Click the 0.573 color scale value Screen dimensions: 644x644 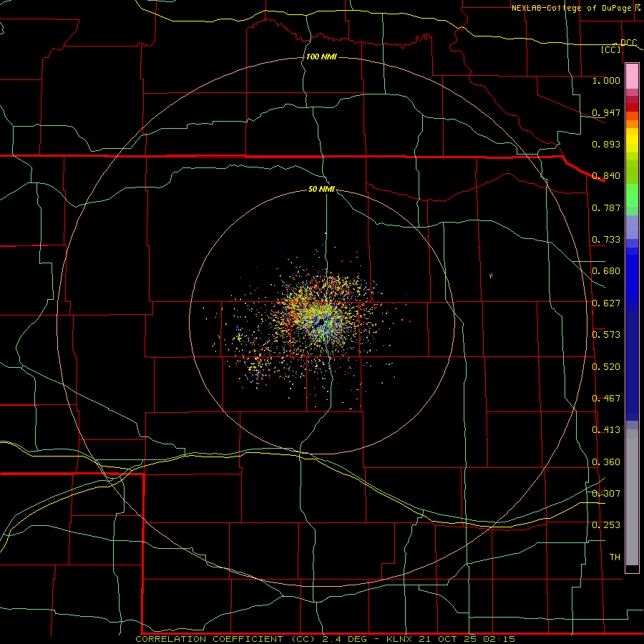pos(606,335)
